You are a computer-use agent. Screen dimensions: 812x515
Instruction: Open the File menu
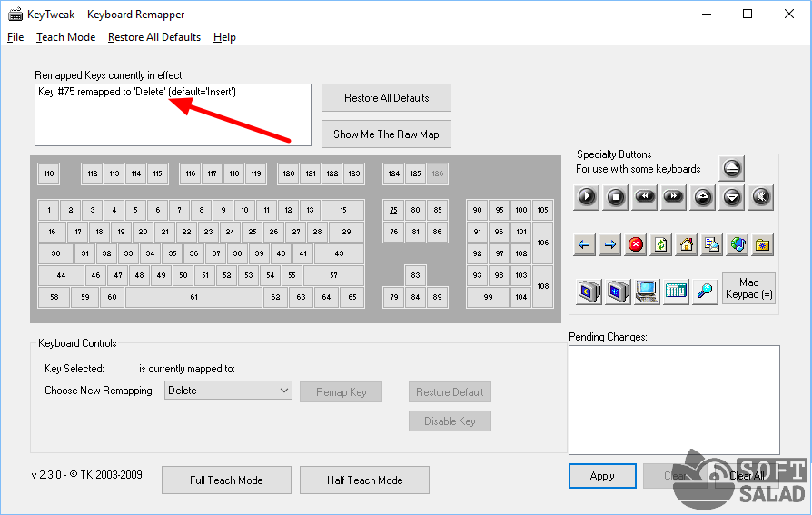tap(15, 37)
